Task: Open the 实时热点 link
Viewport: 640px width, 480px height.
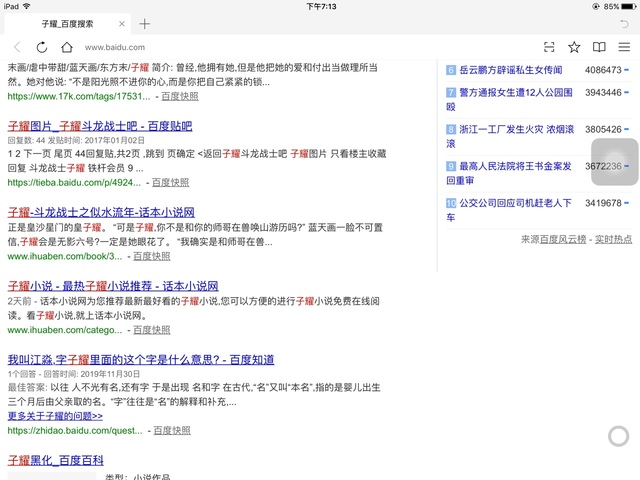Action: 612,240
